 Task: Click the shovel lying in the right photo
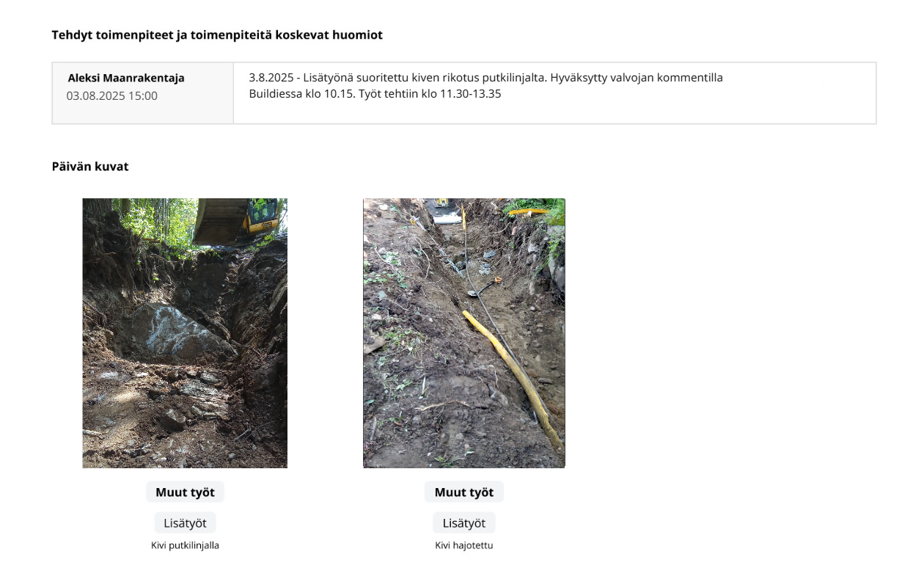(x=484, y=288)
